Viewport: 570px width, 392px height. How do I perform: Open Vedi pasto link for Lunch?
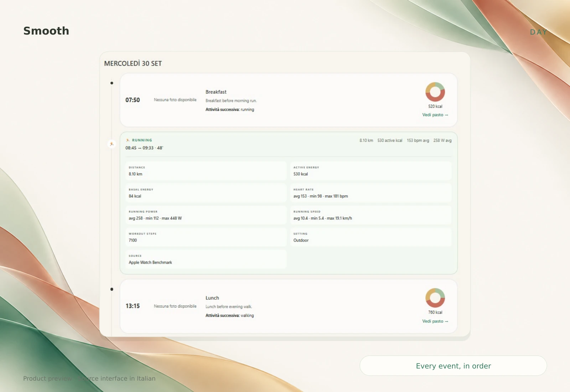click(x=435, y=321)
